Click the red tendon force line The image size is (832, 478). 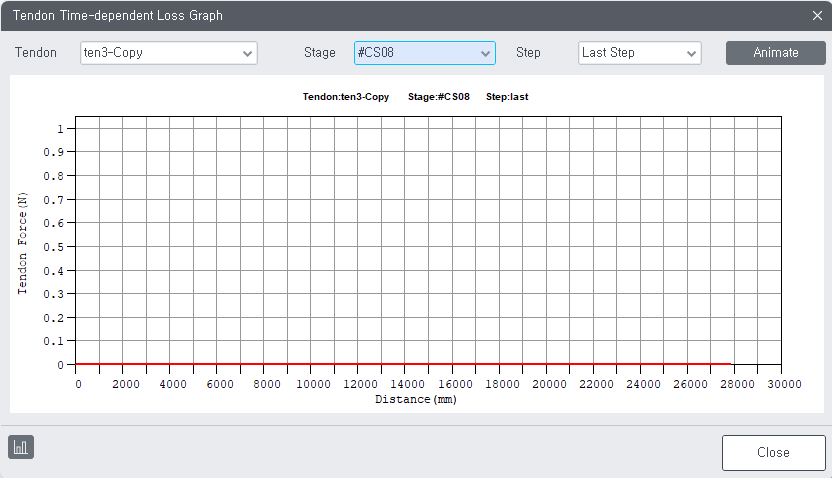pyautogui.click(x=403, y=364)
